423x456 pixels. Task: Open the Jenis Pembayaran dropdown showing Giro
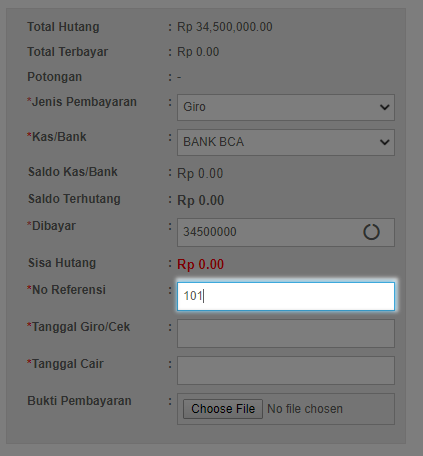(286, 107)
